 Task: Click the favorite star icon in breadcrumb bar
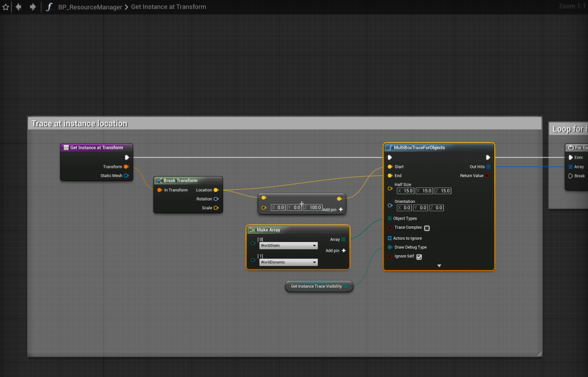[x=6, y=7]
